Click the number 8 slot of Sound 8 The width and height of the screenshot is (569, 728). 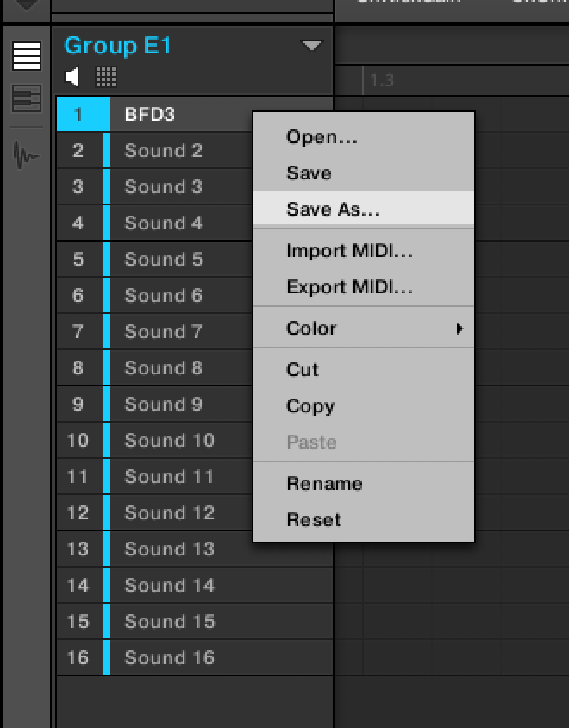(x=78, y=368)
